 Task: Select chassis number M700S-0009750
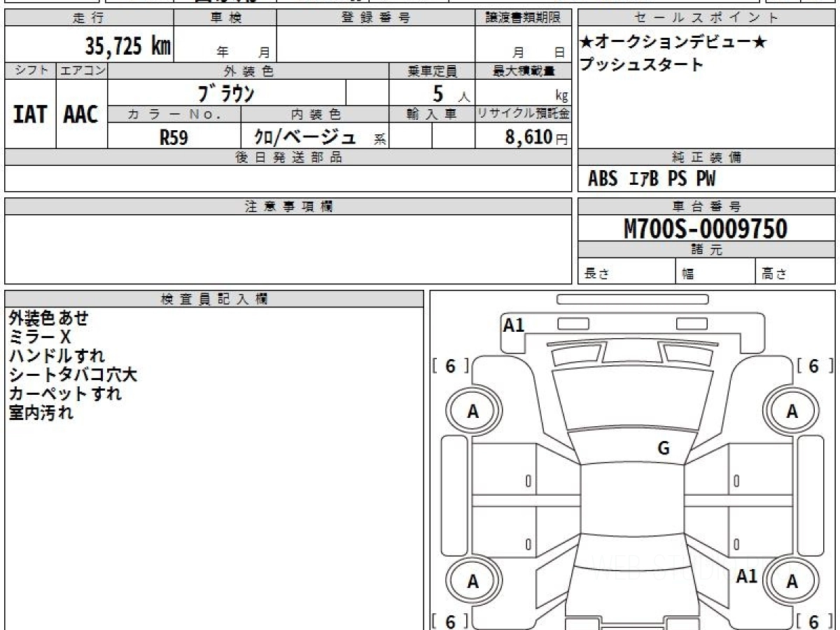coord(706,228)
